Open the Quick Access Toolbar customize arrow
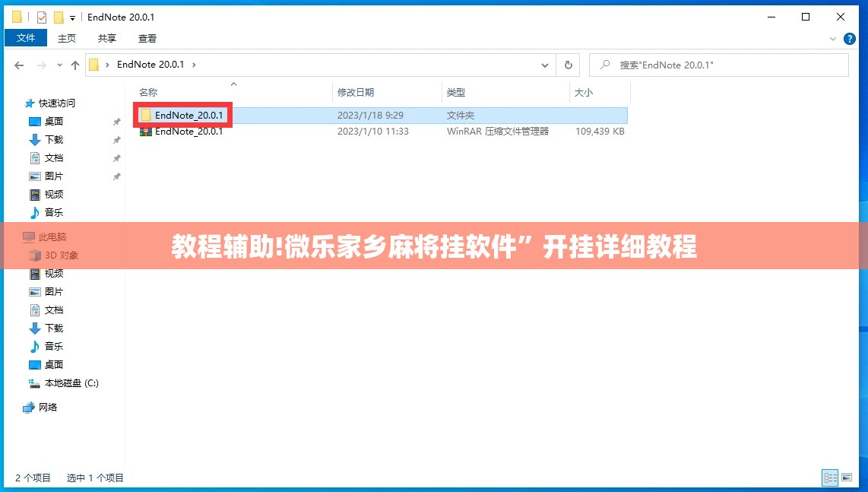This screenshot has height=492, width=868. 72,17
